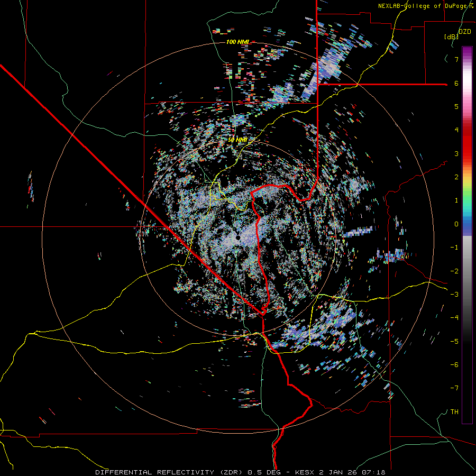476x476 pixels.
Task: Click the "50 NMI" range ring label
Action: click(237, 140)
